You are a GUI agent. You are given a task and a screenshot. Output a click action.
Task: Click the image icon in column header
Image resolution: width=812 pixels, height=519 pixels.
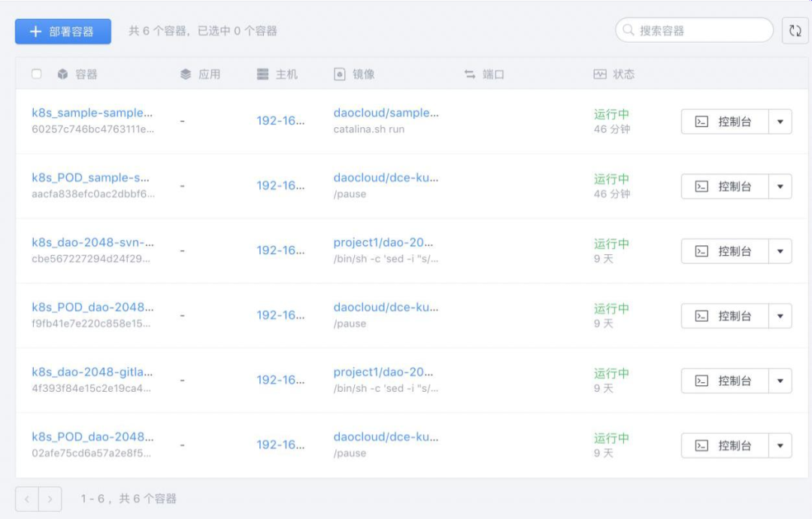pos(339,74)
